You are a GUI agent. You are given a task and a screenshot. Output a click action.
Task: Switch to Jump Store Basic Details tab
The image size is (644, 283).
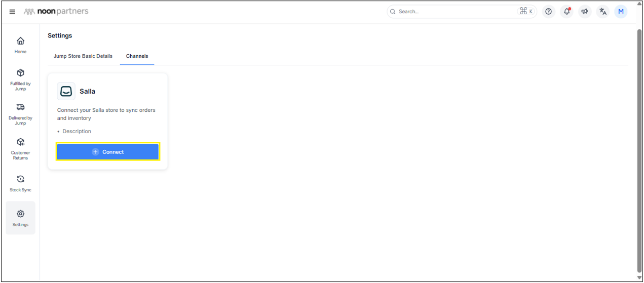coord(83,56)
